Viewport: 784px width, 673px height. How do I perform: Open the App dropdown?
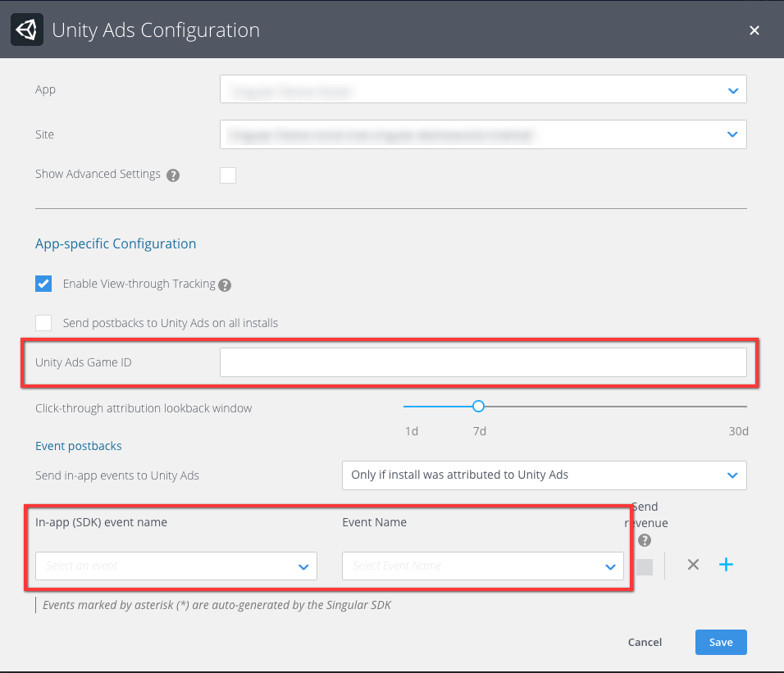point(483,89)
